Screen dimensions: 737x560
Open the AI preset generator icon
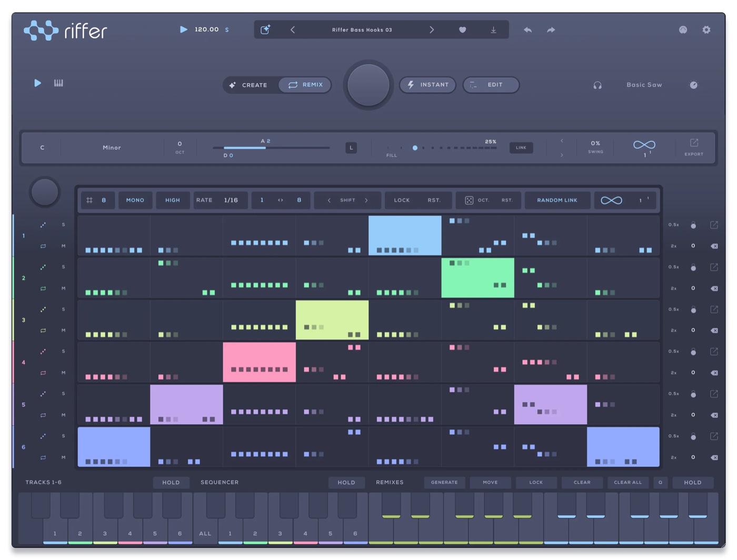[x=265, y=29]
